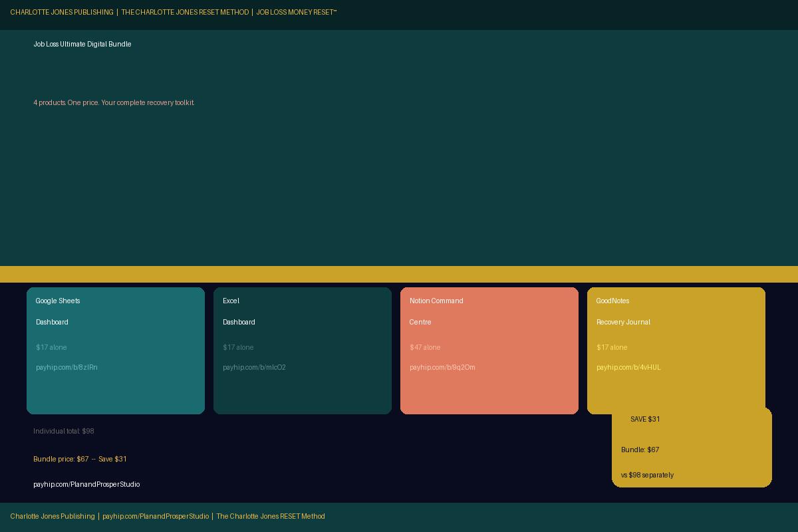Click '$47 alone' price label
The height and width of the screenshot is (532, 798).
pos(425,347)
